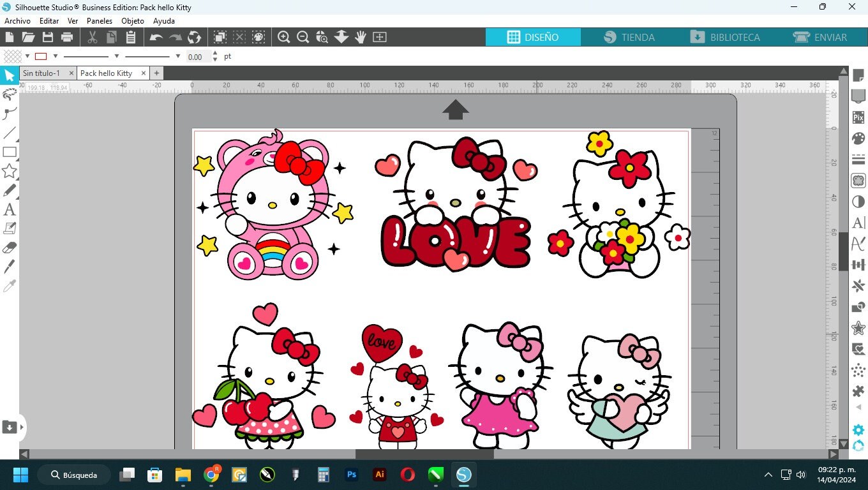Select the Eyedropper tool

pyautogui.click(x=10, y=285)
